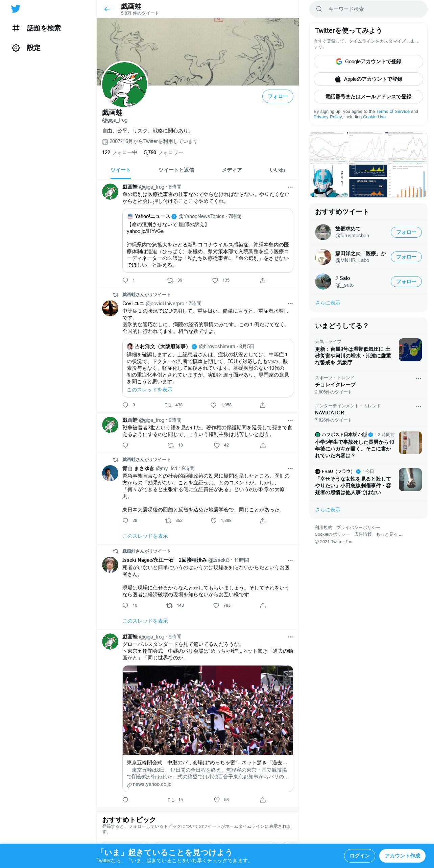
Task: Like the 青山 まさゆき tweet with 1,388 likes
Action: (x=213, y=521)
